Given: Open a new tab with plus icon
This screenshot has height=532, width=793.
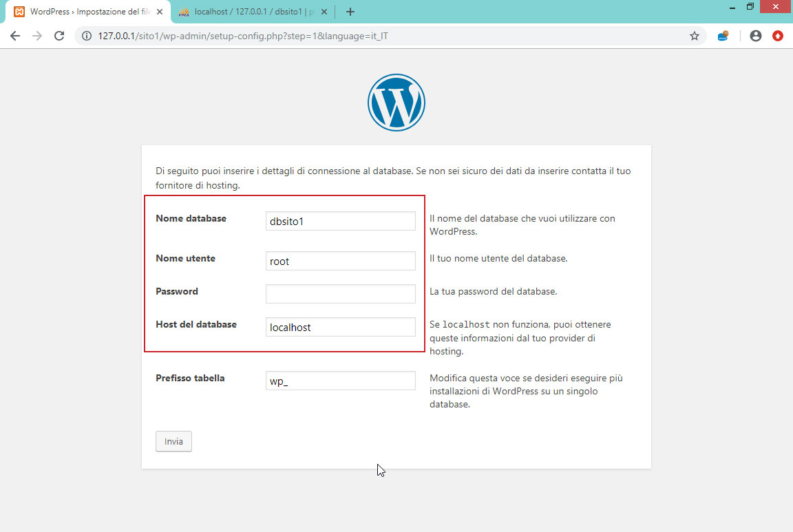Looking at the screenshot, I should click(350, 12).
